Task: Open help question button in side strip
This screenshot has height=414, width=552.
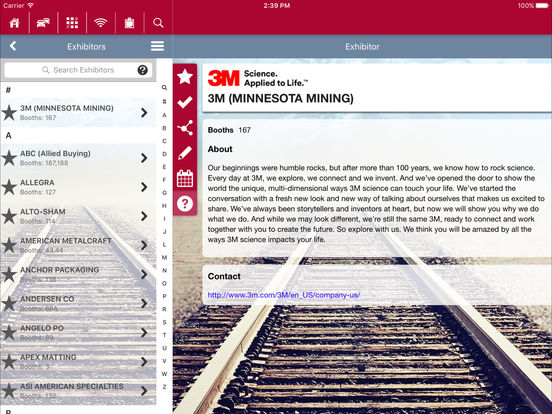Action: coord(185,203)
